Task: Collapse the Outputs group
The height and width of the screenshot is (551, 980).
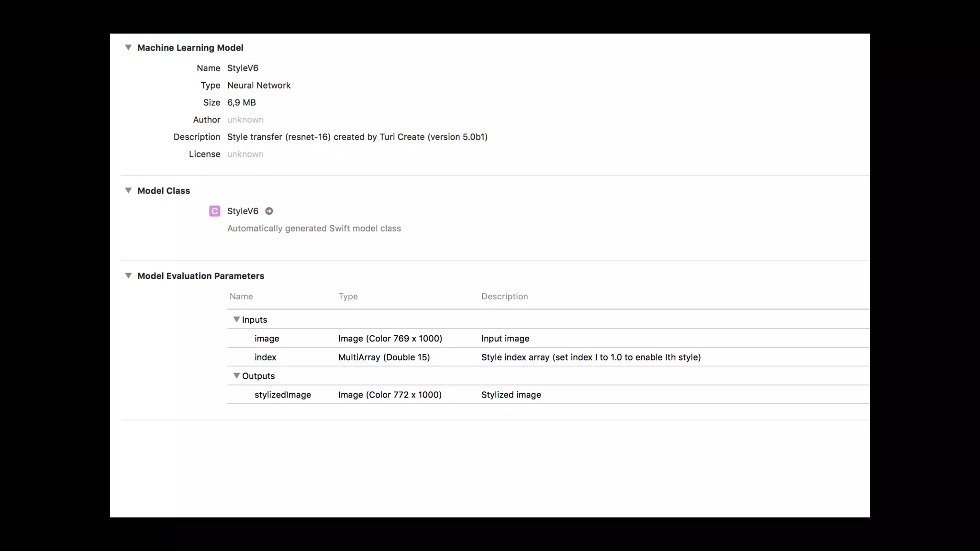Action: pyautogui.click(x=236, y=376)
